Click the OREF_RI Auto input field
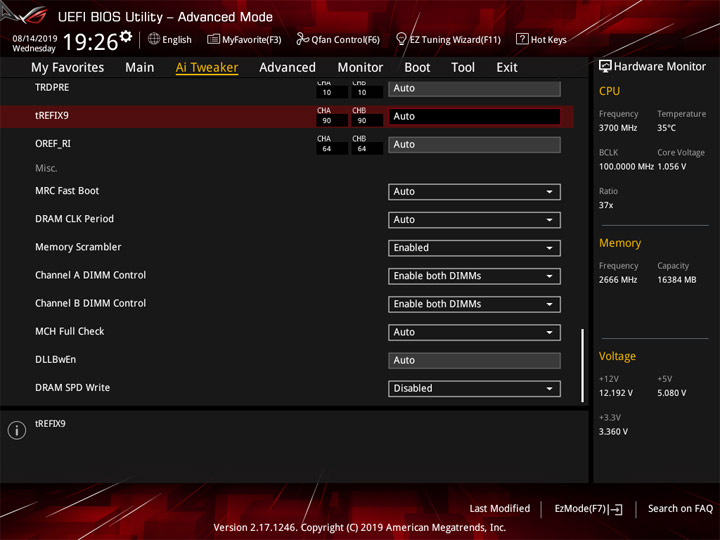This screenshot has width=720, height=540. pyautogui.click(x=474, y=145)
